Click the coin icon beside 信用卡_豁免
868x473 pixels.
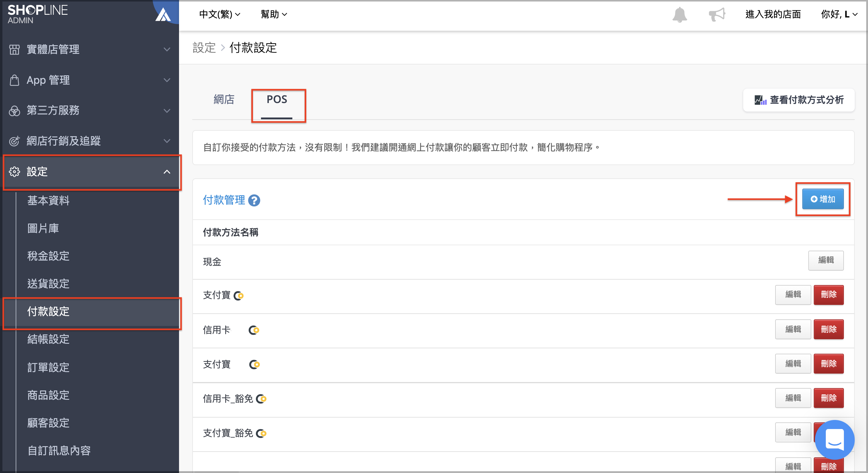point(261,399)
